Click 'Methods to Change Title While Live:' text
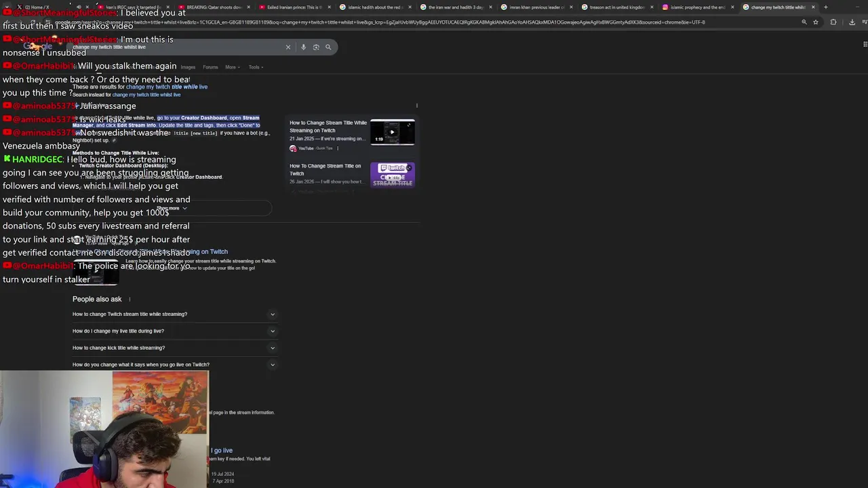Viewport: 868px width, 488px height. [115, 153]
